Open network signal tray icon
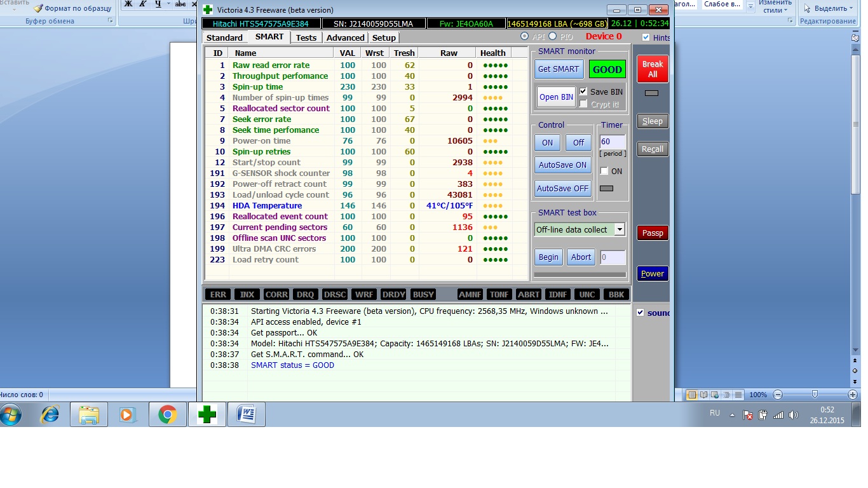The width and height of the screenshot is (868, 488). click(778, 415)
